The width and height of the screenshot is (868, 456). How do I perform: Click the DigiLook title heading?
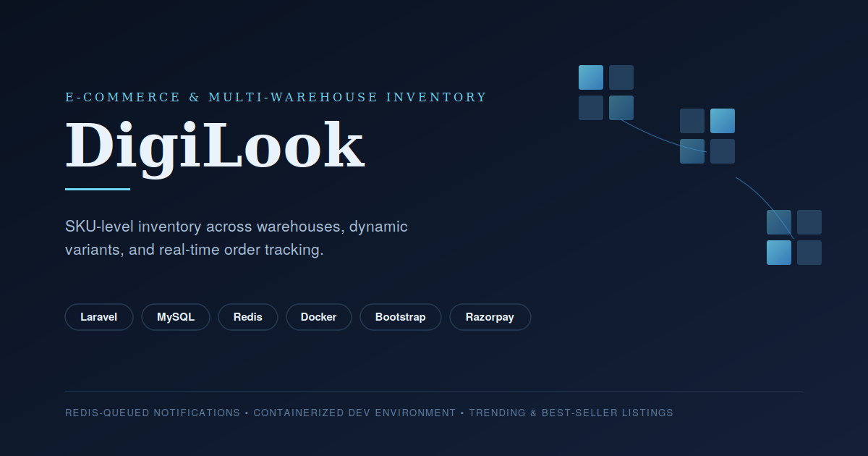215,146
